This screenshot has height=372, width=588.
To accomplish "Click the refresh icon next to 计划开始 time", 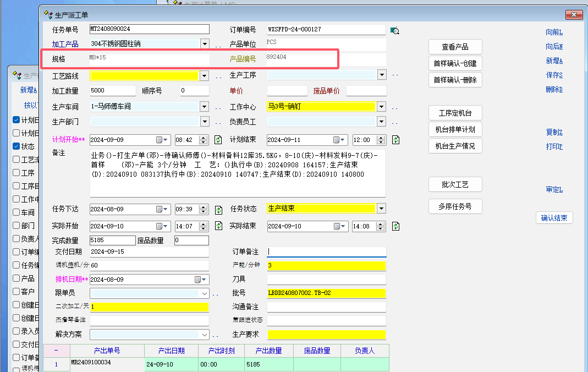I will (218, 140).
